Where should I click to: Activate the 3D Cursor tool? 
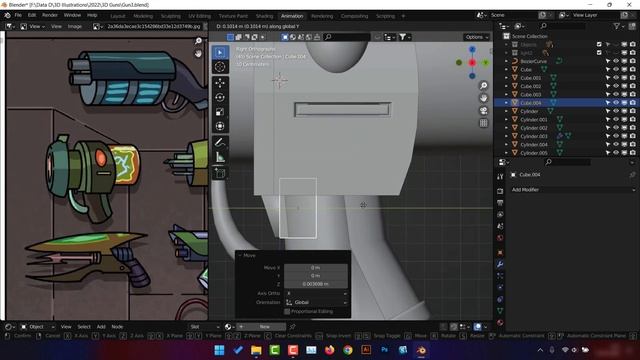click(x=220, y=67)
